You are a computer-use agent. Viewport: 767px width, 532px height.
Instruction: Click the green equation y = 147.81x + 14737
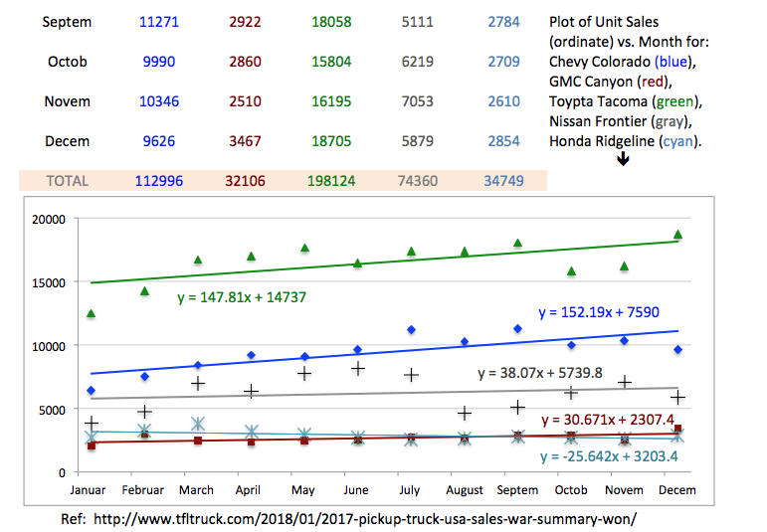point(242,297)
